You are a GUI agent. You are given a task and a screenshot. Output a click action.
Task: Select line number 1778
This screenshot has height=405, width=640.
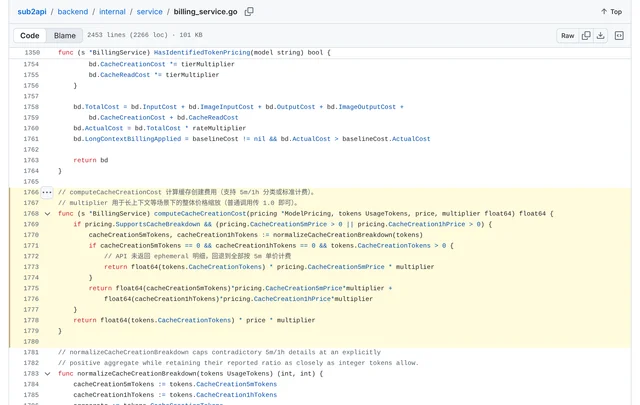coord(31,320)
